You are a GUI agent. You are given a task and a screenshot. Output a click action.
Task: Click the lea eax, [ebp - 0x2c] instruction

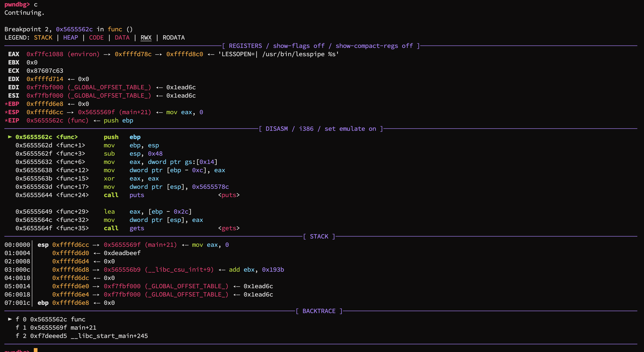pos(103,211)
